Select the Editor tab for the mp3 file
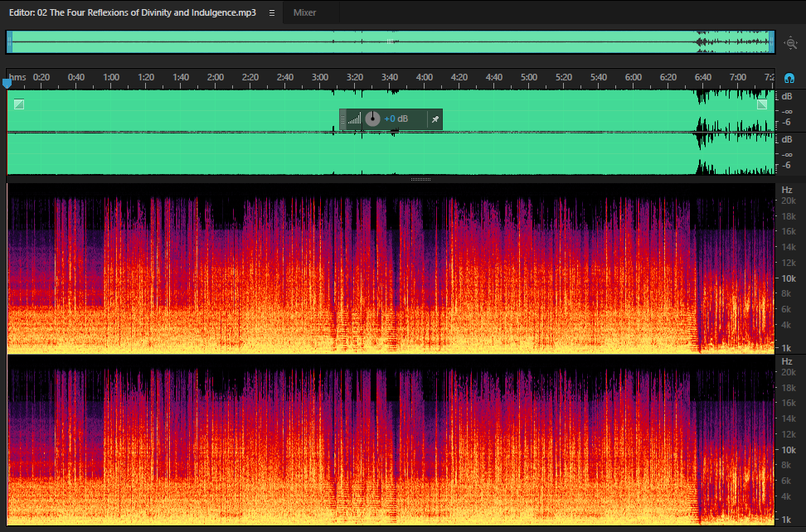The height and width of the screenshot is (532, 806). [x=132, y=12]
